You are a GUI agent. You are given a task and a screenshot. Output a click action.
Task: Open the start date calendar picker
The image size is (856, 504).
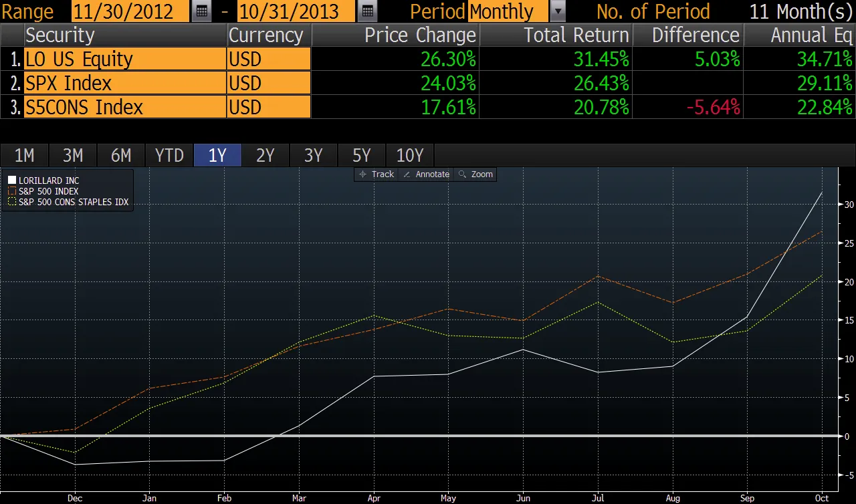click(201, 11)
